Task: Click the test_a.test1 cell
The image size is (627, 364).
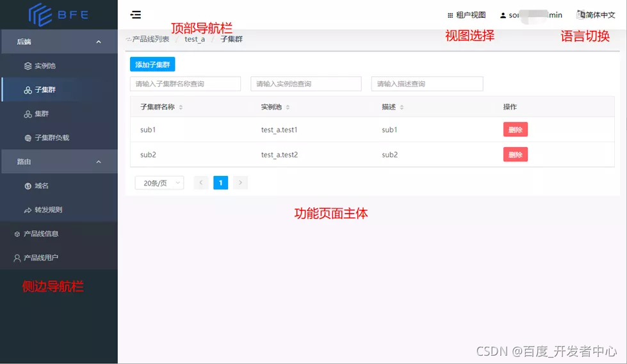Action: tap(279, 130)
